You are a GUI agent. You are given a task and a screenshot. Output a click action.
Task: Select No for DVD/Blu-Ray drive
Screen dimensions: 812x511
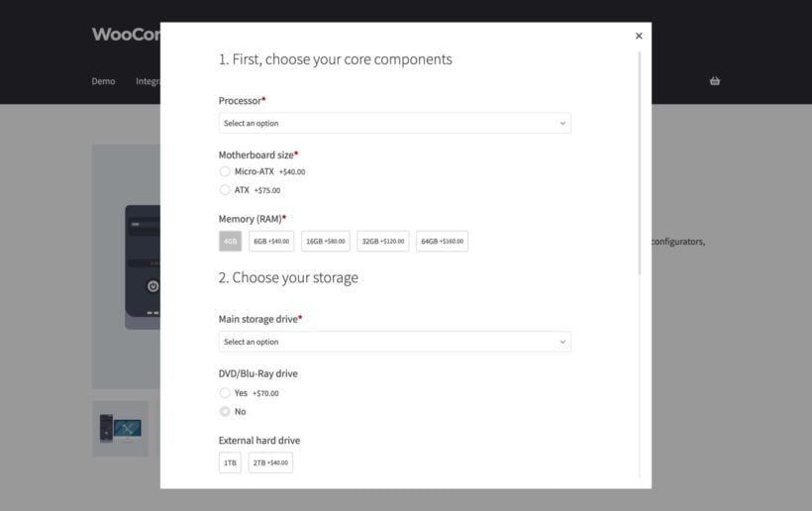pos(224,412)
